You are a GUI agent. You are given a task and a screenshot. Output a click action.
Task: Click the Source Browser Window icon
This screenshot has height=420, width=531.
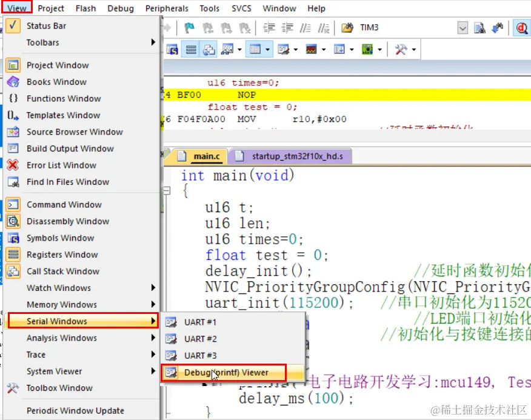[x=13, y=132]
